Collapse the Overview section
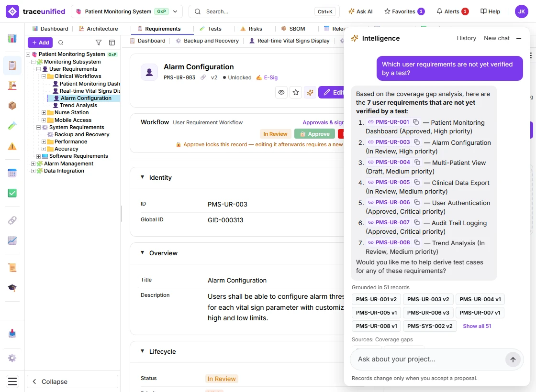This screenshot has height=392, width=536. coord(142,253)
